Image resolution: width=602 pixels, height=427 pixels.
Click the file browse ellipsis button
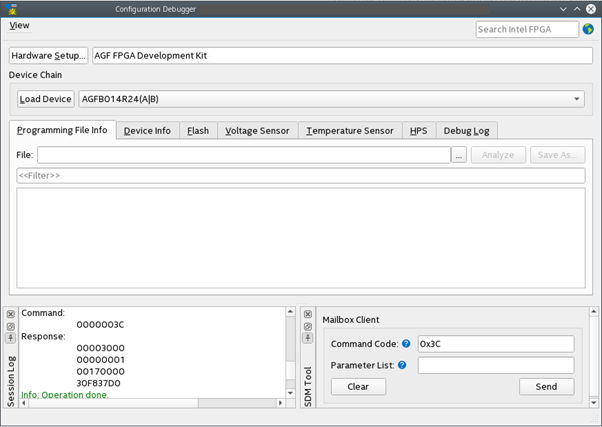459,155
